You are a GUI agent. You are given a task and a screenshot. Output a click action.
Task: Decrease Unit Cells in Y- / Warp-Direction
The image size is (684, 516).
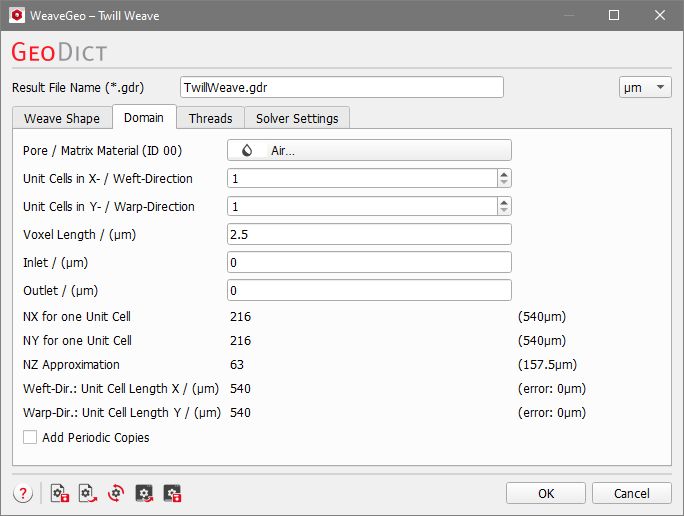pyautogui.click(x=504, y=210)
